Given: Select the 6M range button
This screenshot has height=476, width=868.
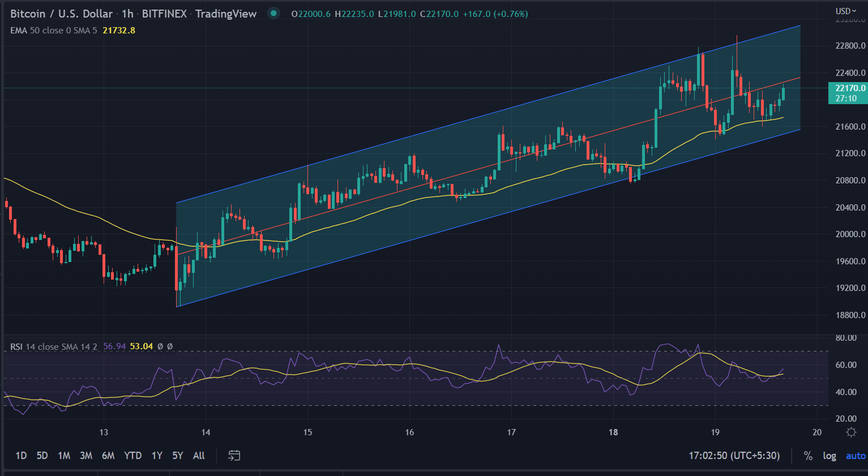Looking at the screenshot, I should click(108, 456).
